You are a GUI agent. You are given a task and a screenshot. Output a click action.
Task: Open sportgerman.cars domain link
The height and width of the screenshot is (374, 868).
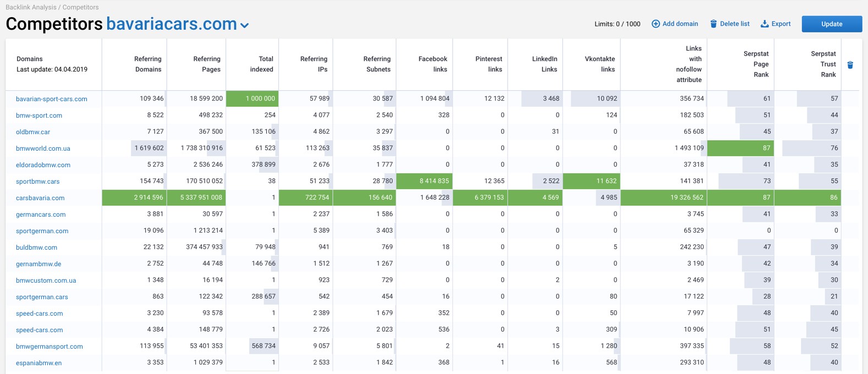[x=42, y=297]
